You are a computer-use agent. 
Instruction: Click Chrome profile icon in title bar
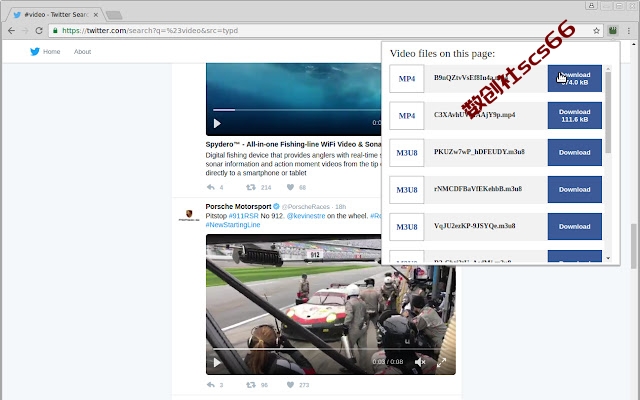point(591,6)
